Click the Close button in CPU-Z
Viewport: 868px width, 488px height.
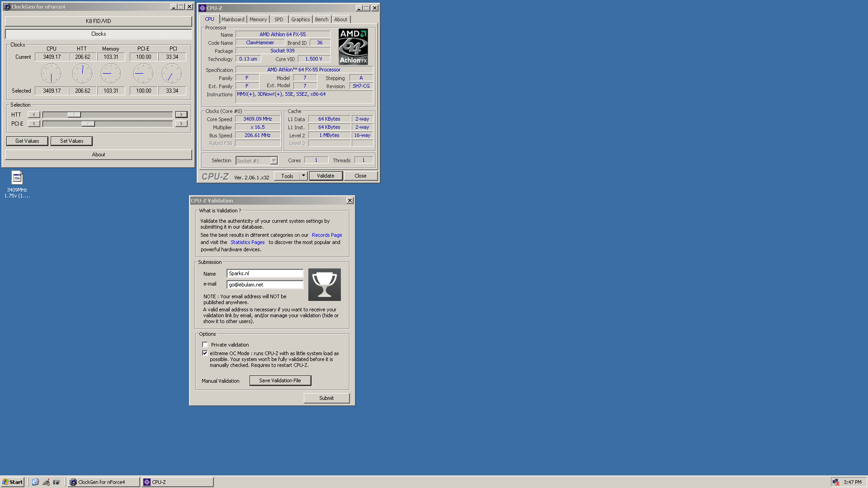(x=360, y=176)
